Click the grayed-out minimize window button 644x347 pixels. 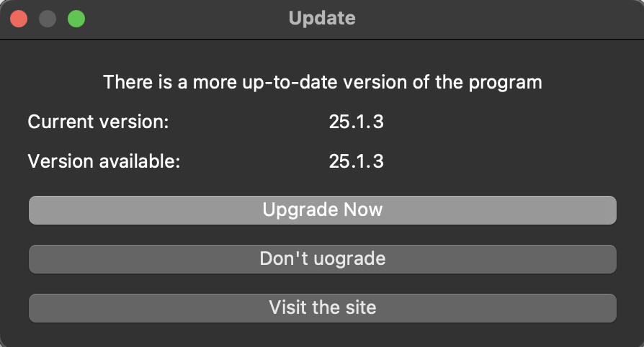pyautogui.click(x=48, y=19)
